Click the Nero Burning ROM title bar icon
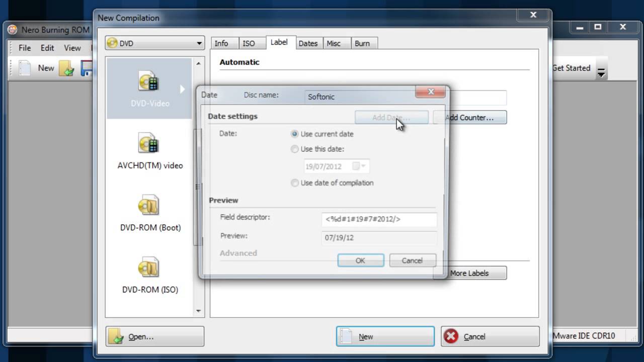The width and height of the screenshot is (644, 362). 13,30
